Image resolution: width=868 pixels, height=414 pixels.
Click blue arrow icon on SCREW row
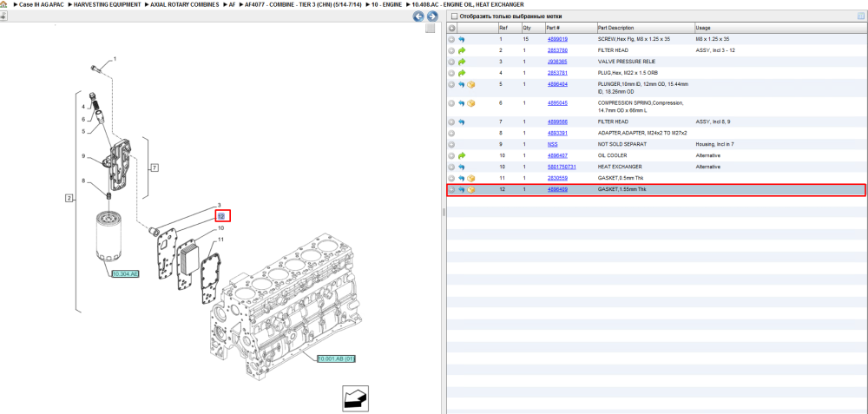tap(461, 40)
